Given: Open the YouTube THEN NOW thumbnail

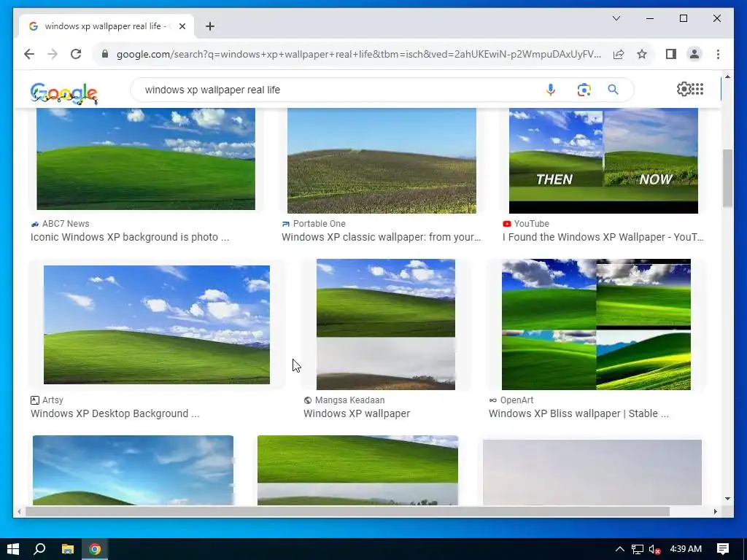Looking at the screenshot, I should (603, 160).
